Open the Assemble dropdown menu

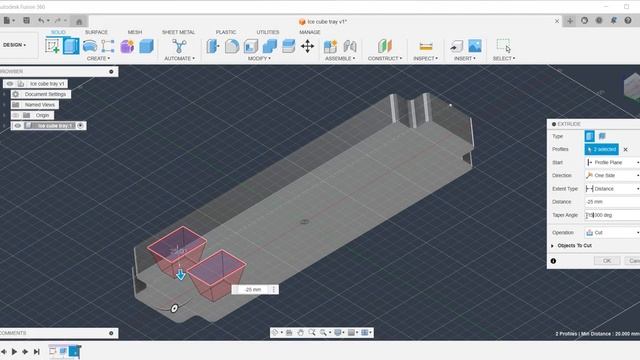[340, 59]
